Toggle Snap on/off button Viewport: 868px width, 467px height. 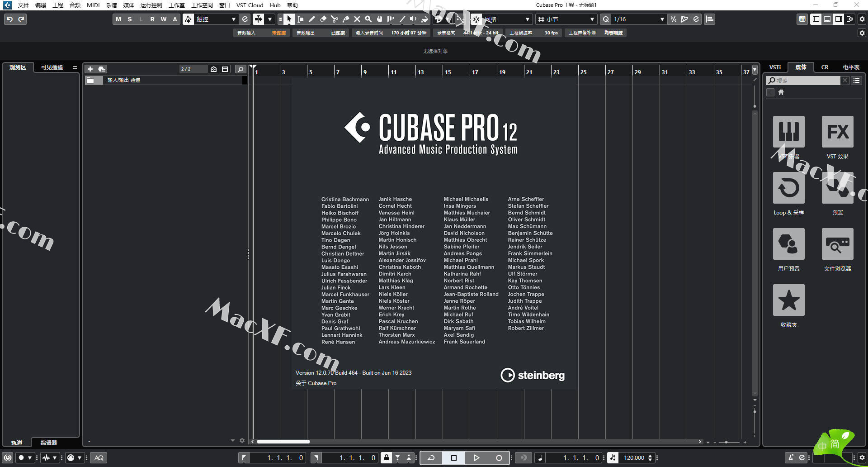[476, 19]
